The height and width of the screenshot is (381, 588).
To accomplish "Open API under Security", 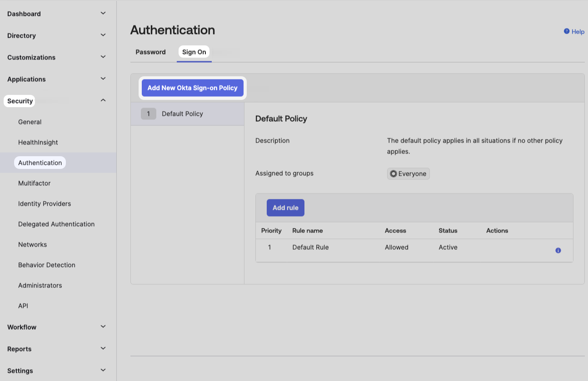I will click(23, 306).
